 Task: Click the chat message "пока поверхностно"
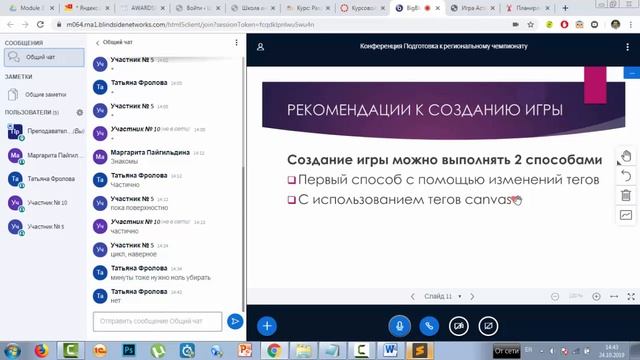point(139,208)
